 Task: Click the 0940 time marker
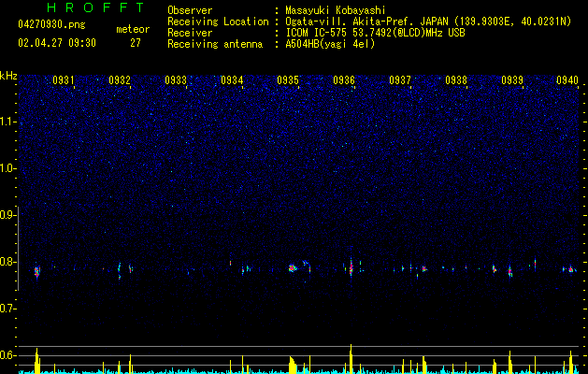(567, 80)
